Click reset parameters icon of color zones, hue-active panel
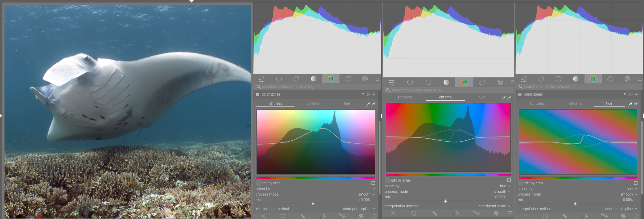 pyautogui.click(x=631, y=94)
